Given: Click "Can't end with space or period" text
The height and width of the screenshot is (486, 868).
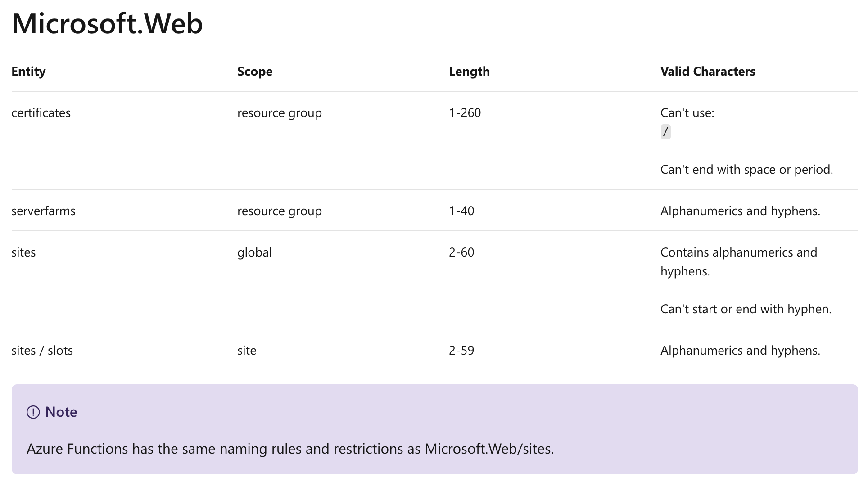Looking at the screenshot, I should (x=746, y=170).
